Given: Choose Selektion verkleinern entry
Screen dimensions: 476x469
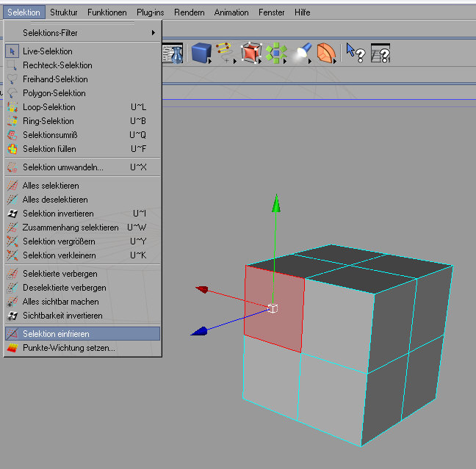Looking at the screenshot, I should 82,255.
